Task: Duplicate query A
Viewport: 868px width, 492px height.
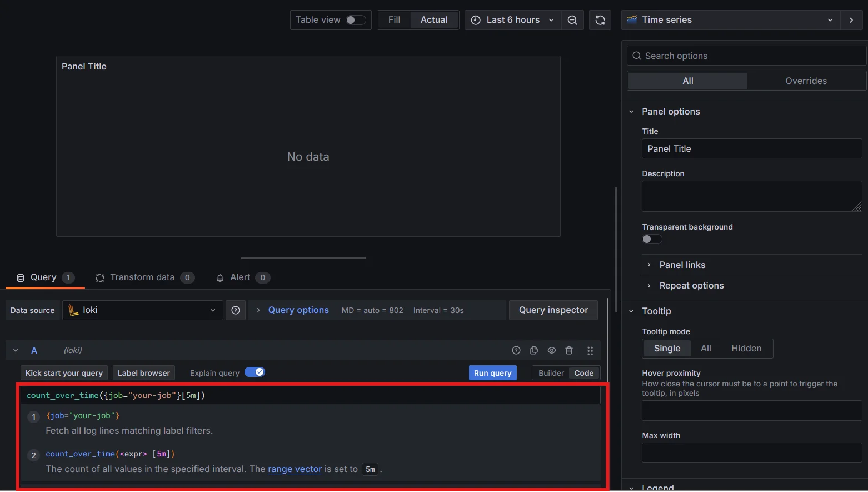Action: click(534, 350)
